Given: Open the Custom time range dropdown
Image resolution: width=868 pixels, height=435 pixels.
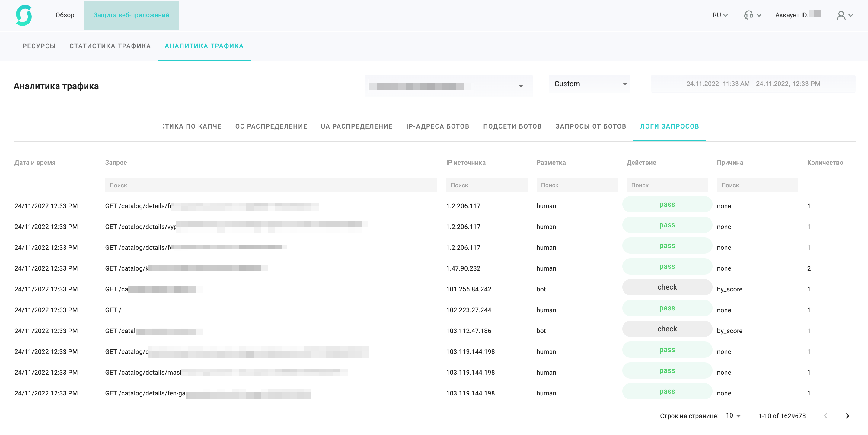Looking at the screenshot, I should coord(589,84).
